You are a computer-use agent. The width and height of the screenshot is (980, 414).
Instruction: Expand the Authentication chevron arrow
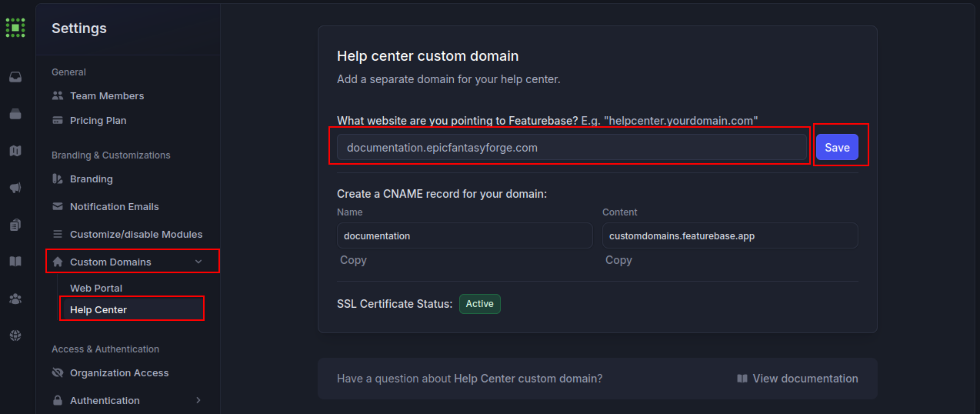coord(198,400)
